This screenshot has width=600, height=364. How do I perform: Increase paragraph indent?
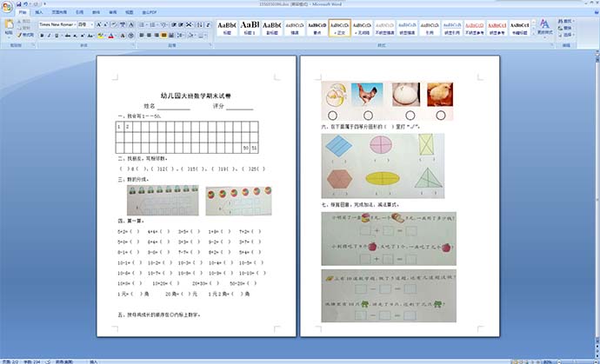pyautogui.click(x=182, y=24)
